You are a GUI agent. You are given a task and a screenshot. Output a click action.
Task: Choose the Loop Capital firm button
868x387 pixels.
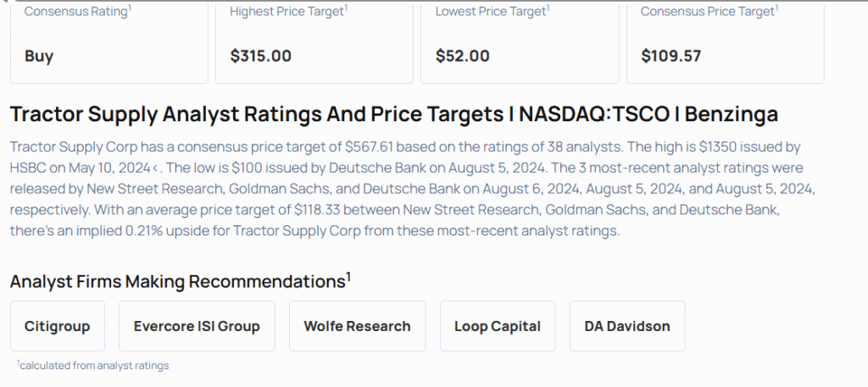(498, 326)
